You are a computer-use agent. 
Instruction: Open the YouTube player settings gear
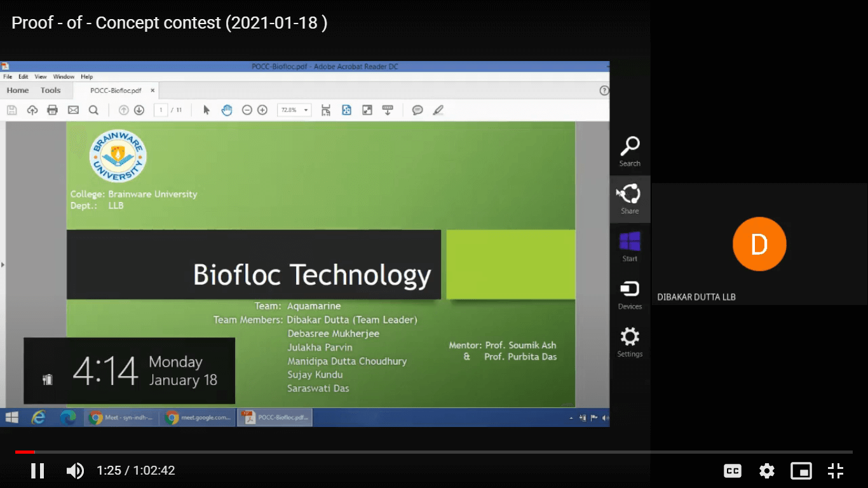[x=767, y=471]
